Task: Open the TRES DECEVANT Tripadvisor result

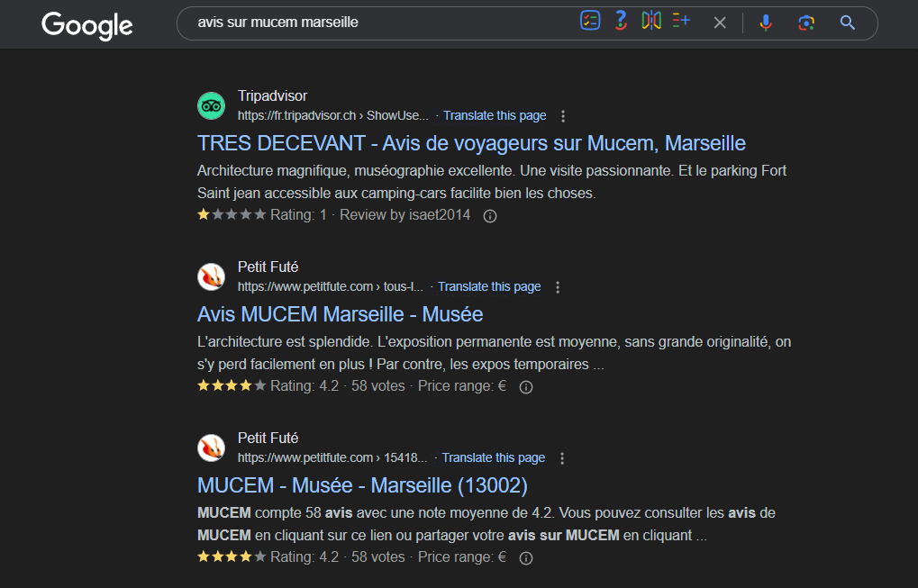Action: pos(471,143)
